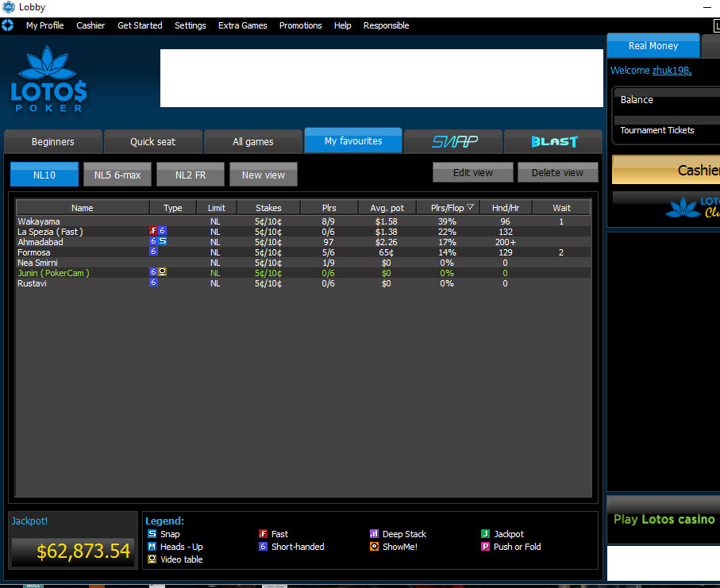The image size is (720, 588).
Task: Open the SNAP tab
Action: coord(453,142)
